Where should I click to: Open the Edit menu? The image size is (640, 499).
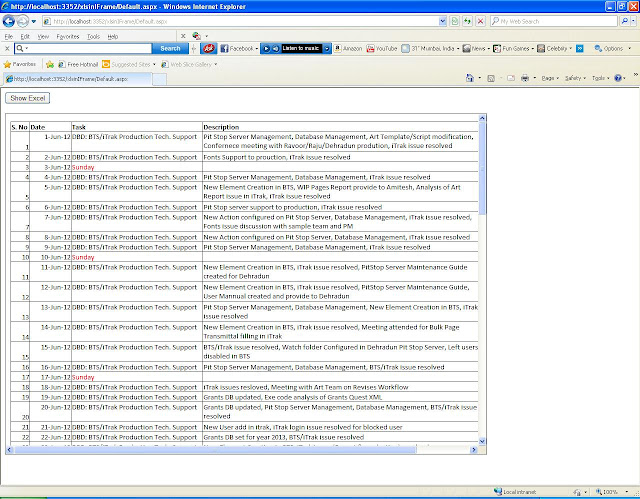click(25, 36)
